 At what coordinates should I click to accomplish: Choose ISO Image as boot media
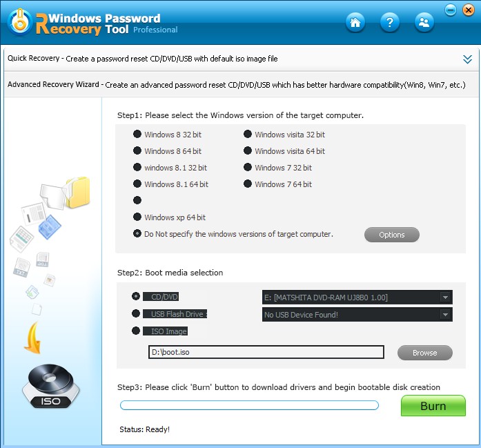click(136, 331)
